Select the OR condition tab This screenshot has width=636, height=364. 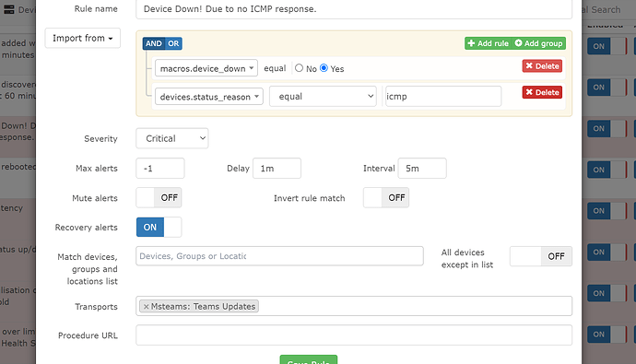[x=173, y=43]
